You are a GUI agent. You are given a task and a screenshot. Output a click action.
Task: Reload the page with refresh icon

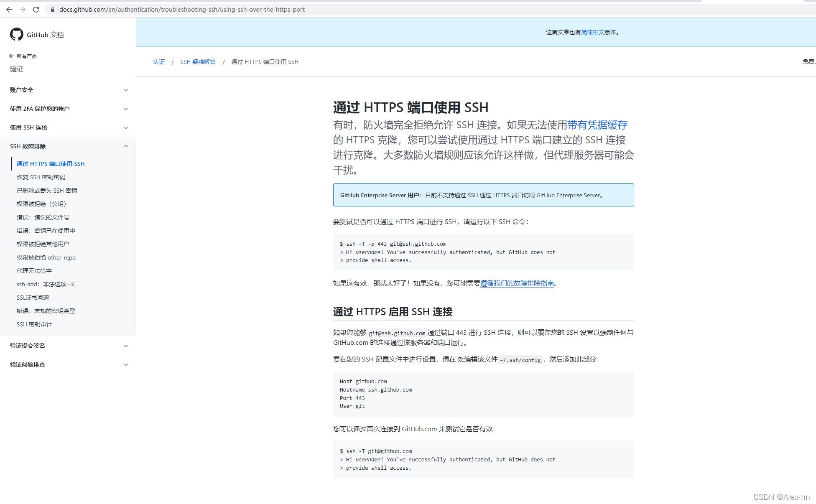pos(36,9)
